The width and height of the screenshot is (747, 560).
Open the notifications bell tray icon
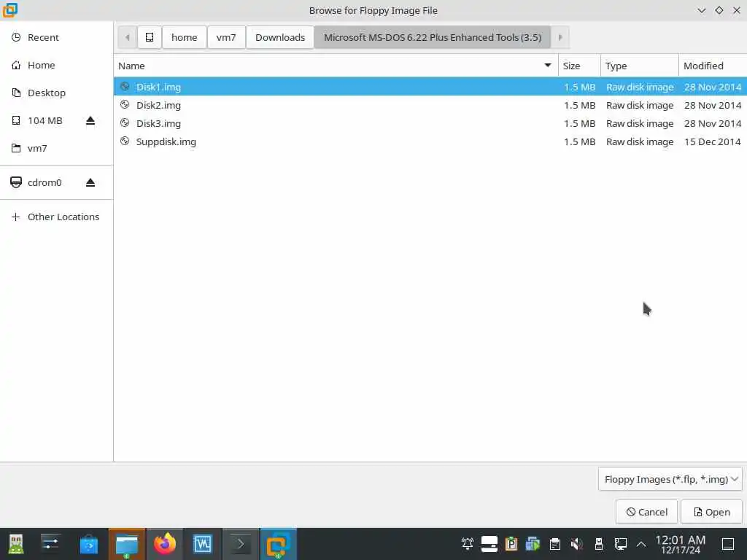[468, 543]
